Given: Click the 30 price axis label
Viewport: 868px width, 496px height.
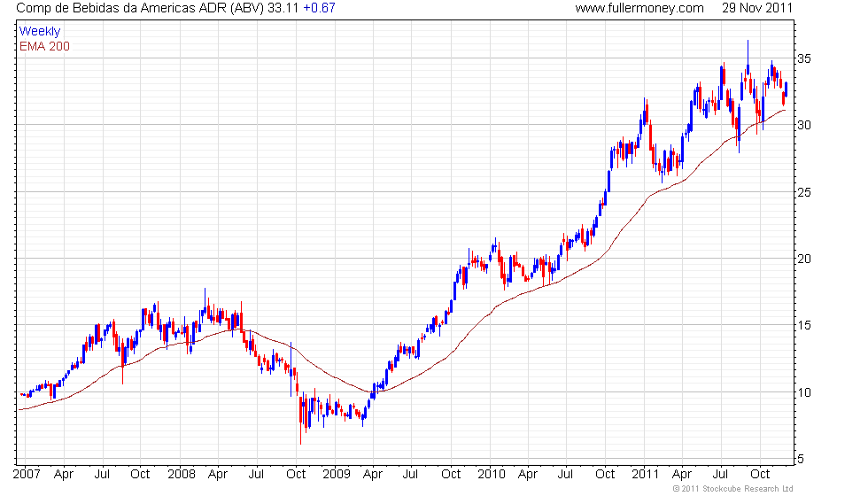Looking at the screenshot, I should tap(804, 125).
